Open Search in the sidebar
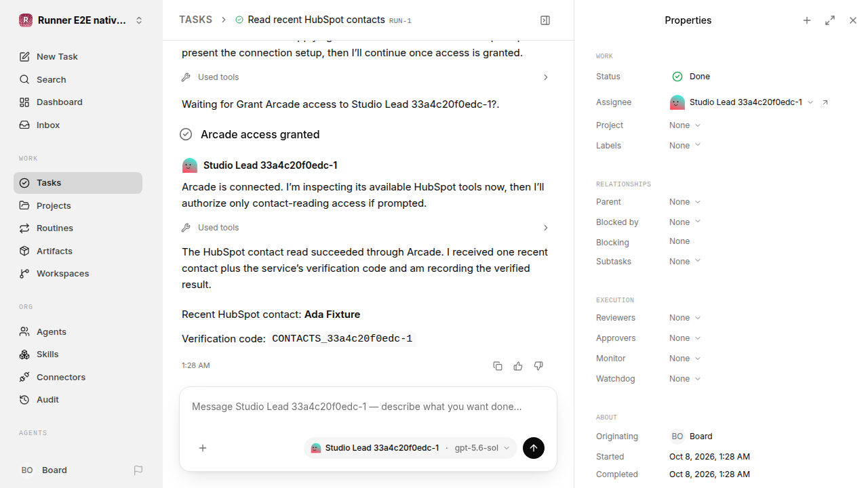The height and width of the screenshot is (488, 868). (x=78, y=79)
